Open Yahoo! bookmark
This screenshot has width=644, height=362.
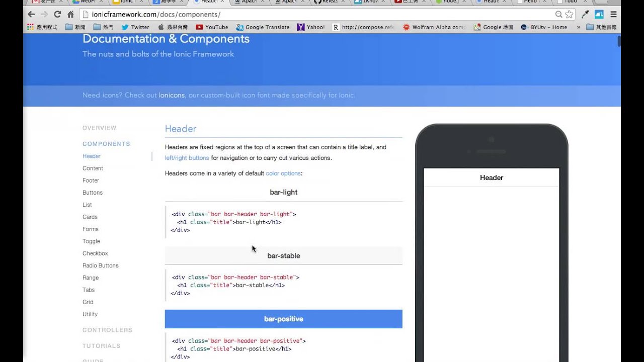pos(311,27)
